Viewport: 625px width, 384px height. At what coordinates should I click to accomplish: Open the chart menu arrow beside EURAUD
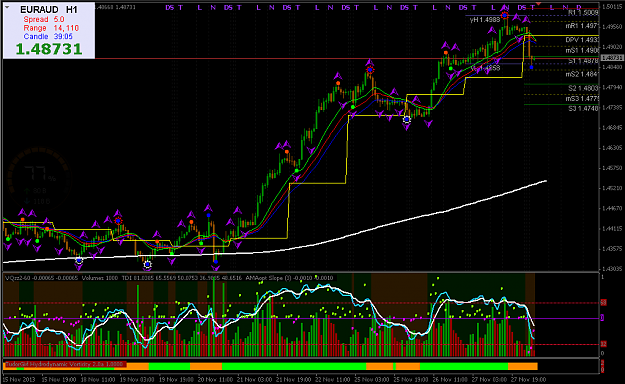(6, 7)
